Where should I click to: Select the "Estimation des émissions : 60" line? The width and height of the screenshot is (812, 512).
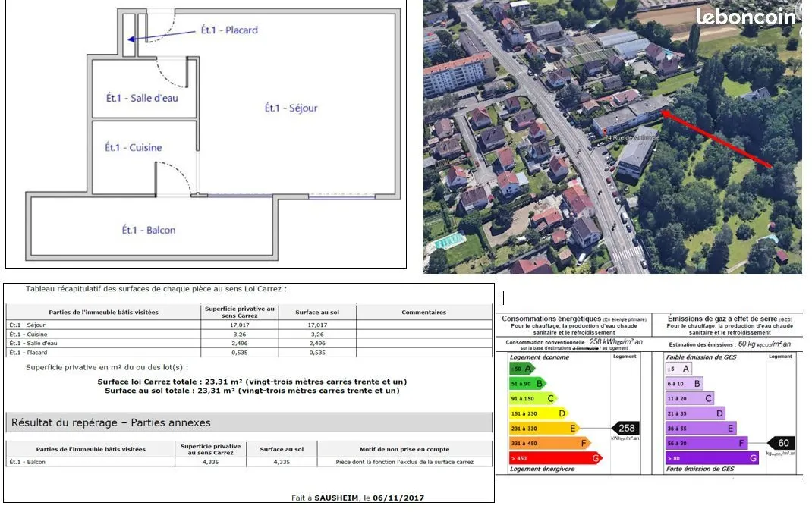(x=729, y=344)
